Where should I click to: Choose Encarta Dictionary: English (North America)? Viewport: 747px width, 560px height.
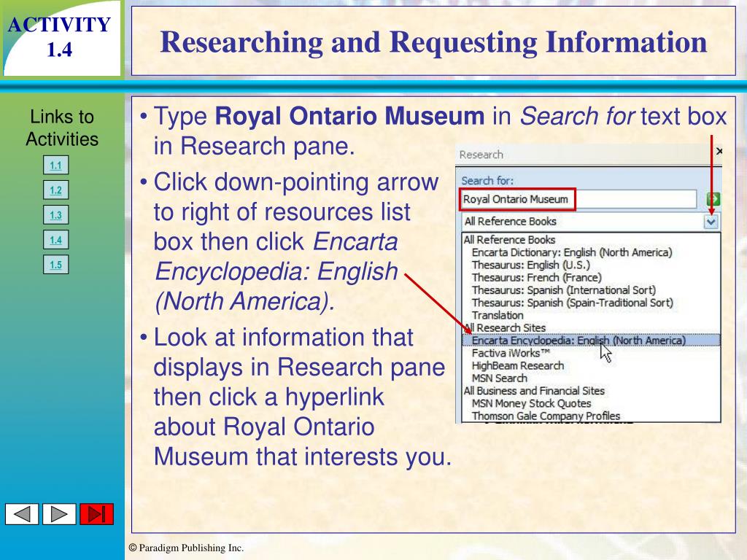click(x=572, y=252)
